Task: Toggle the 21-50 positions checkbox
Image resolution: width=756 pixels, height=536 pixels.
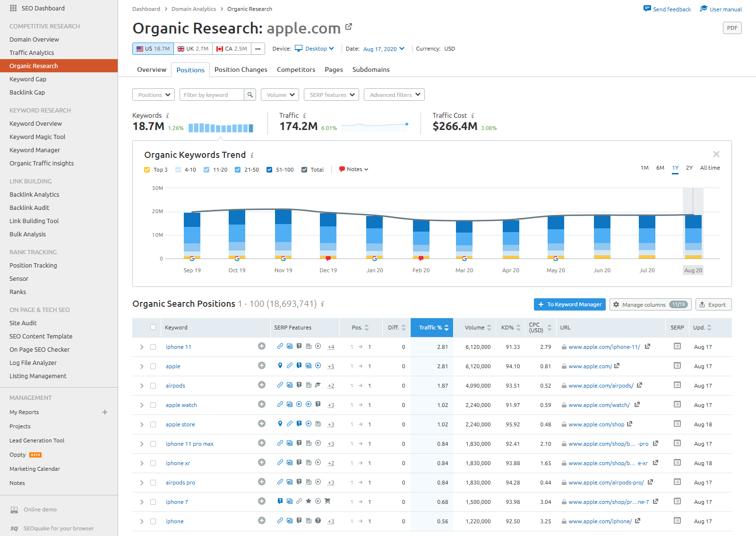Action: [238, 170]
